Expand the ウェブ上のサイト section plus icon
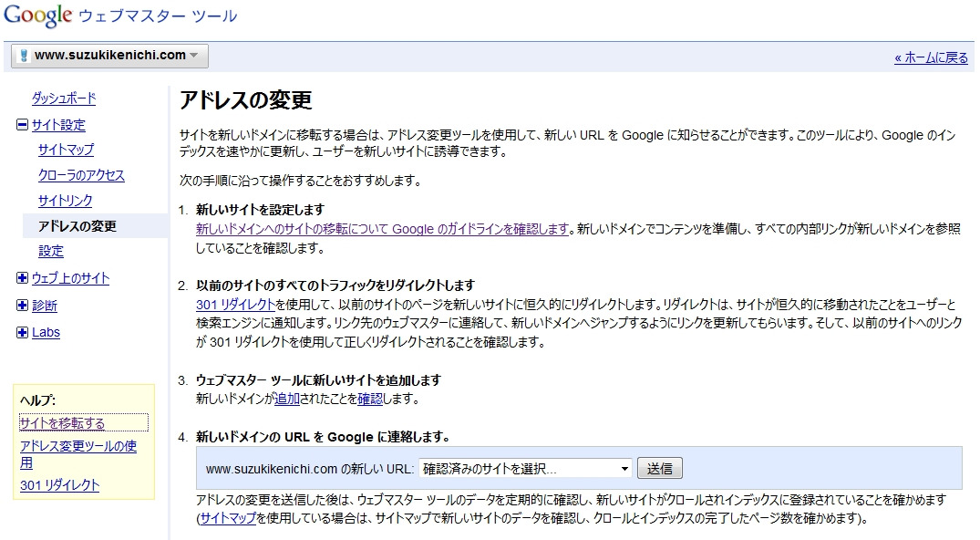 [22, 278]
